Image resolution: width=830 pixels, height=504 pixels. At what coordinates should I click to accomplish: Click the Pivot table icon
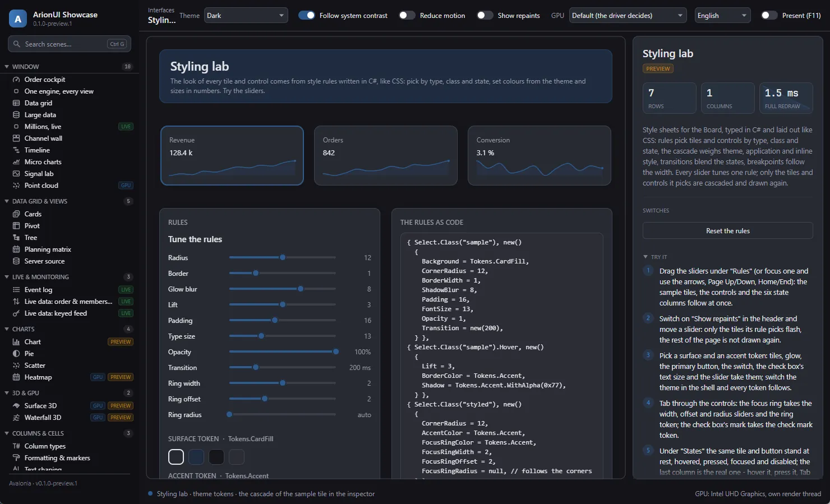click(x=16, y=226)
